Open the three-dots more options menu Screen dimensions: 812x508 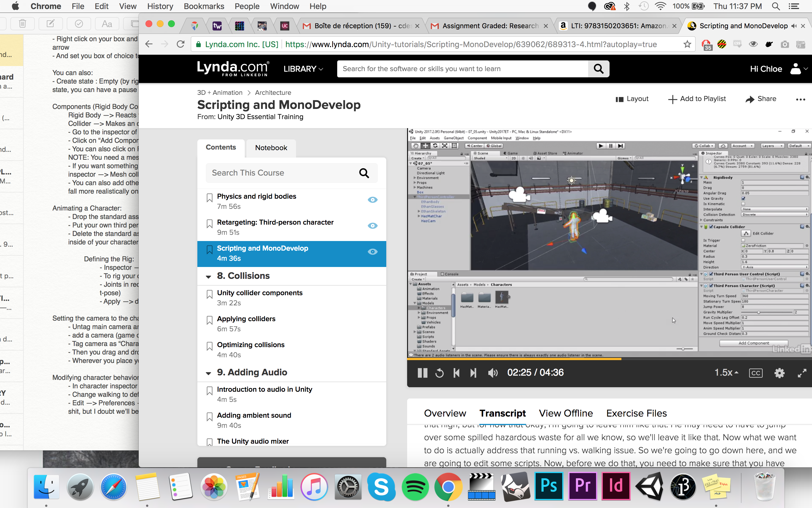tap(801, 99)
